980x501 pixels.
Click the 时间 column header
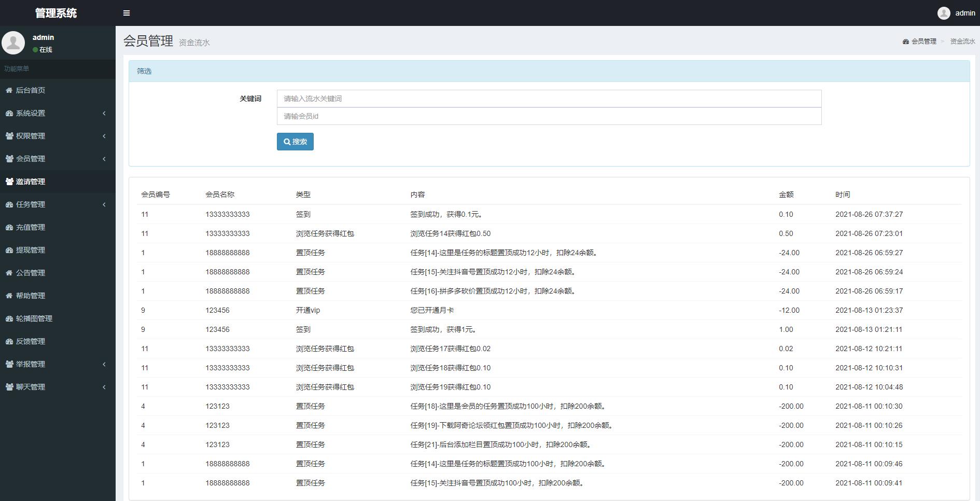pos(843,194)
